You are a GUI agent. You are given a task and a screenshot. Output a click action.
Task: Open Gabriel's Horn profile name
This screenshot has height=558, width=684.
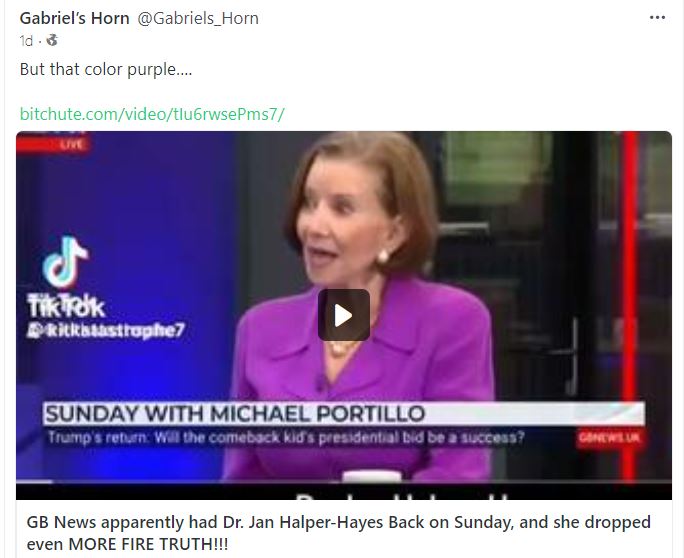[75, 18]
